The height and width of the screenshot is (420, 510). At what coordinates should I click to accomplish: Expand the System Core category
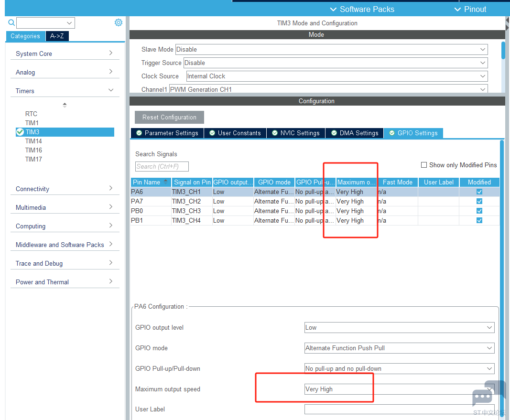[65, 54]
